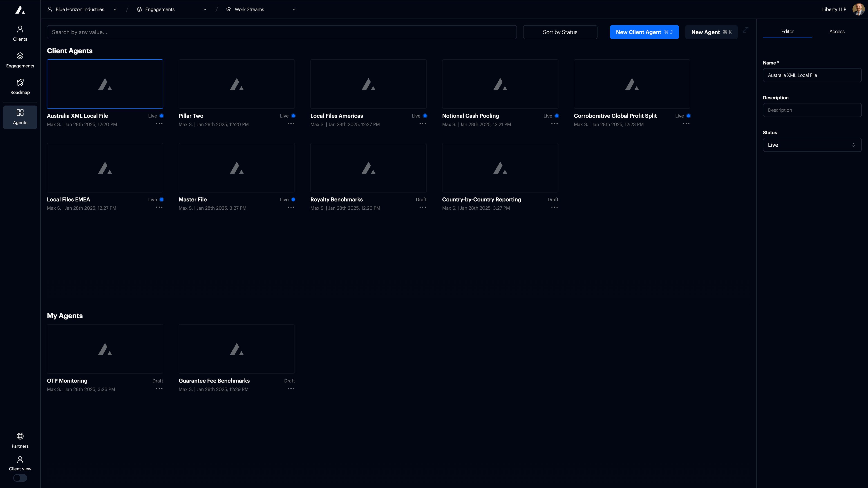Open the Clients sidebar icon
Screen dimensions: 868x488
pyautogui.click(x=20, y=29)
